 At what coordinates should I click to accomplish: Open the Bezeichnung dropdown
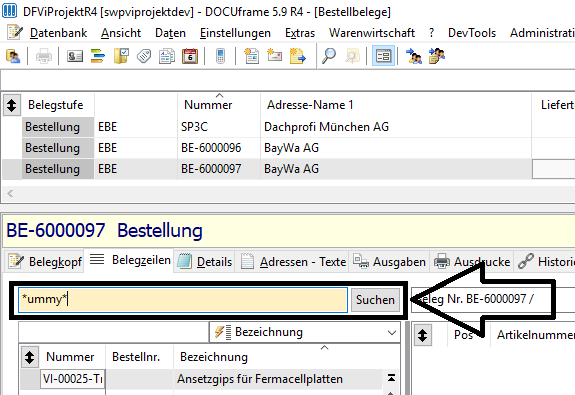click(305, 332)
